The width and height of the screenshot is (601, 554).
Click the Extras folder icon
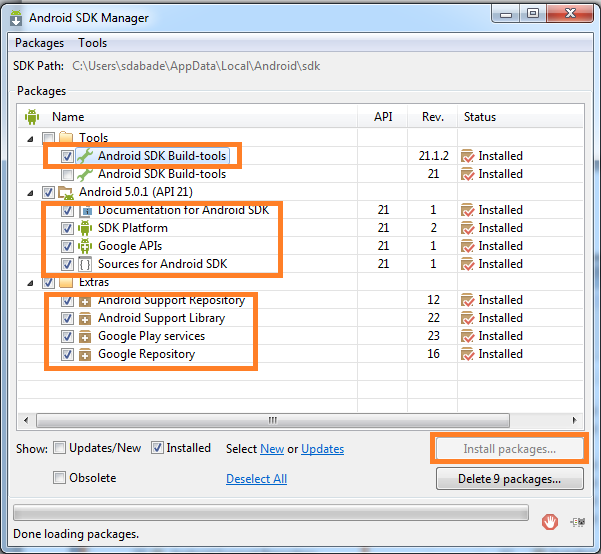[x=66, y=283]
